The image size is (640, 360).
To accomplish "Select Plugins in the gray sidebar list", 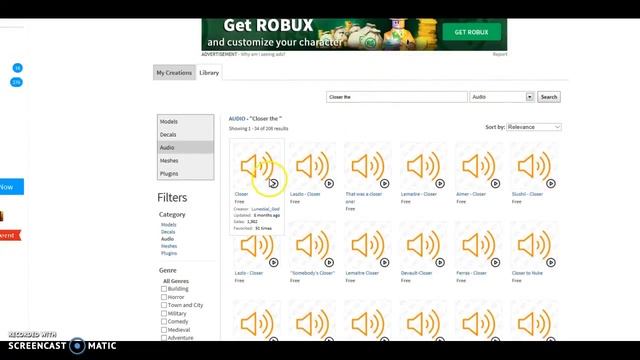I will coord(185,173).
